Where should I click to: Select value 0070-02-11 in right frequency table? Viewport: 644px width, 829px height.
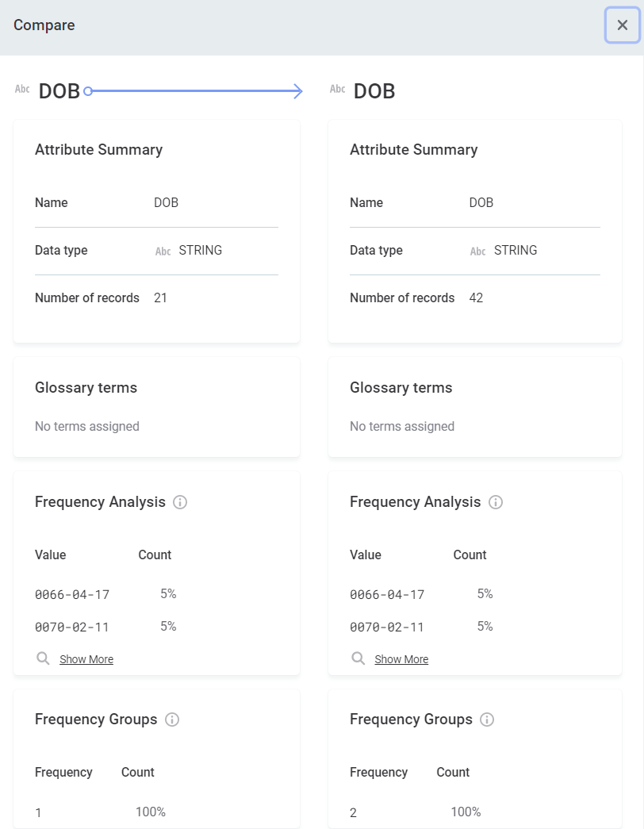[387, 627]
